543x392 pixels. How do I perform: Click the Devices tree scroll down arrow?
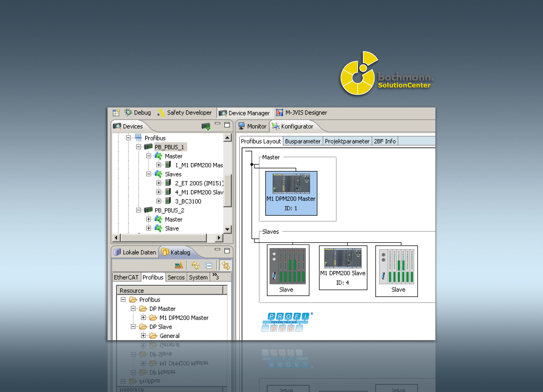tap(227, 229)
